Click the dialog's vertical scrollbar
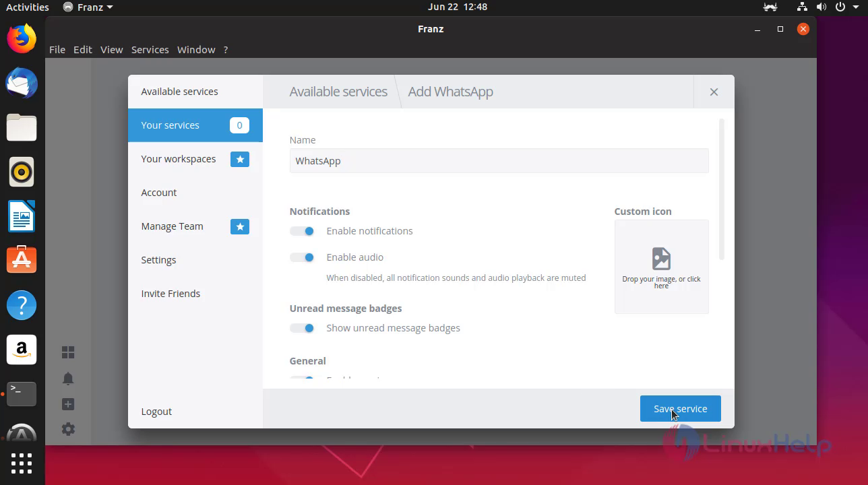This screenshot has height=485, width=868. [722, 189]
